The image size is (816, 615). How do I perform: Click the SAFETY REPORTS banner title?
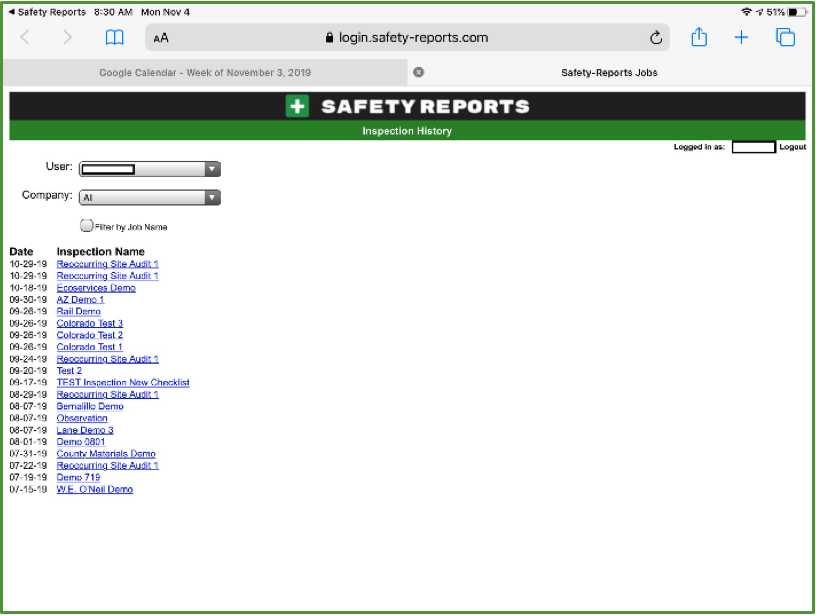click(425, 107)
